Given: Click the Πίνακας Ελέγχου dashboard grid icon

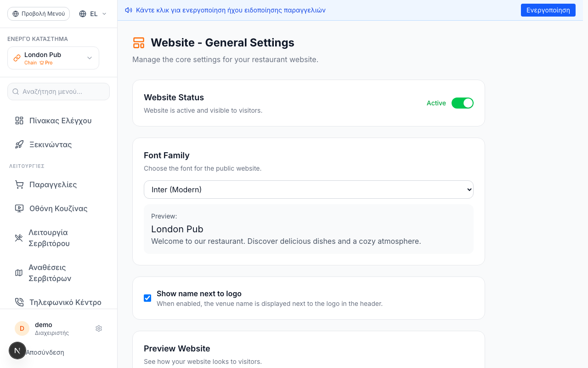Looking at the screenshot, I should click(x=19, y=121).
